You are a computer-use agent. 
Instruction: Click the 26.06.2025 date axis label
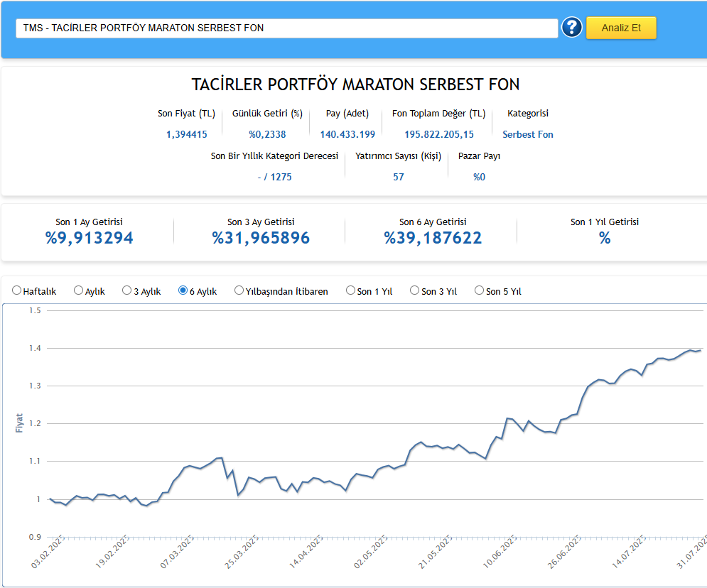coord(564,552)
